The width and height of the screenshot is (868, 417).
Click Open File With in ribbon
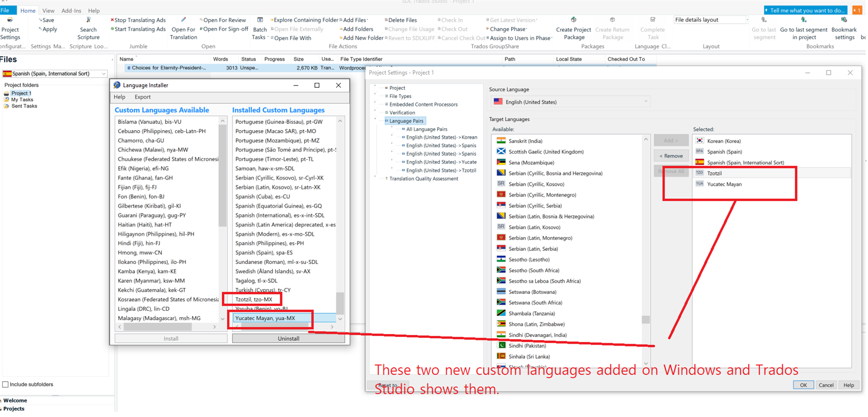tap(291, 38)
